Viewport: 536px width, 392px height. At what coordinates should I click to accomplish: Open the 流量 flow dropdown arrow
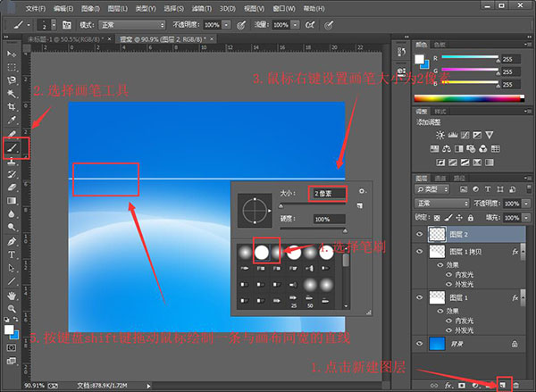tap(296, 25)
